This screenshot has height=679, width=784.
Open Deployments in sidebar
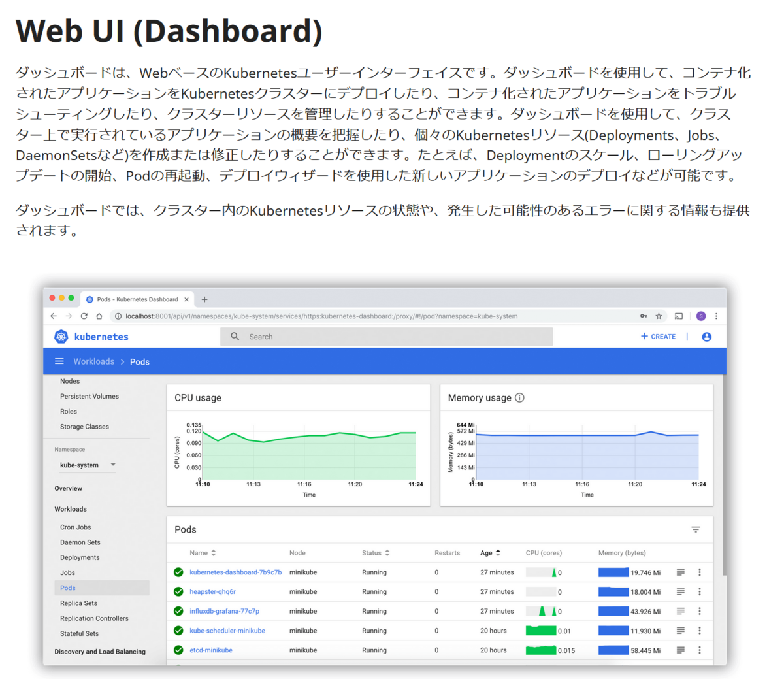coord(80,557)
